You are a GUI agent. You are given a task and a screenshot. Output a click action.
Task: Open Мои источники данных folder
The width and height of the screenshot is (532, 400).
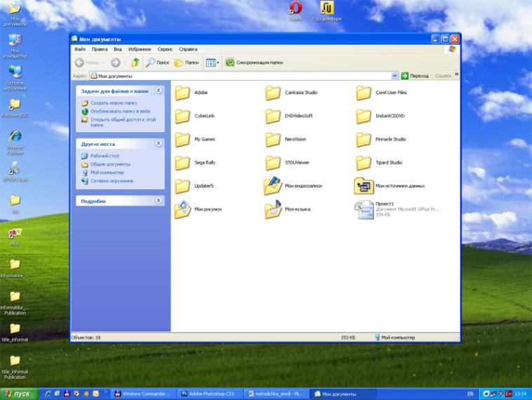click(x=390, y=186)
